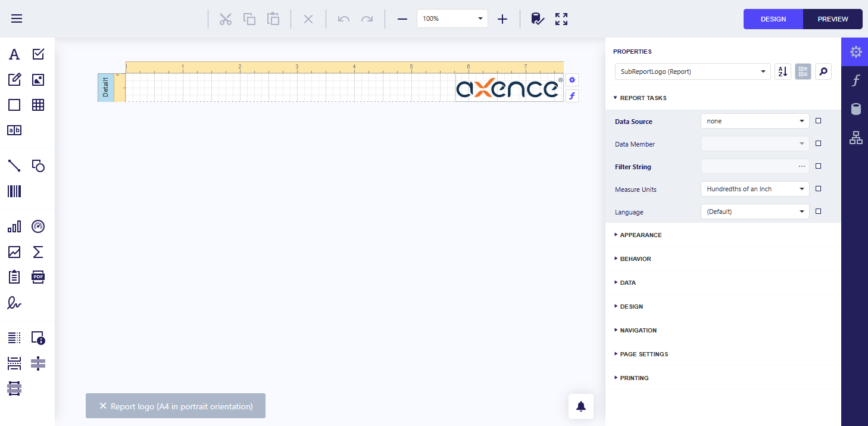Viewport: 868px width, 426px height.
Task: Select the Label tool in the toolbox
Action: tap(14, 55)
